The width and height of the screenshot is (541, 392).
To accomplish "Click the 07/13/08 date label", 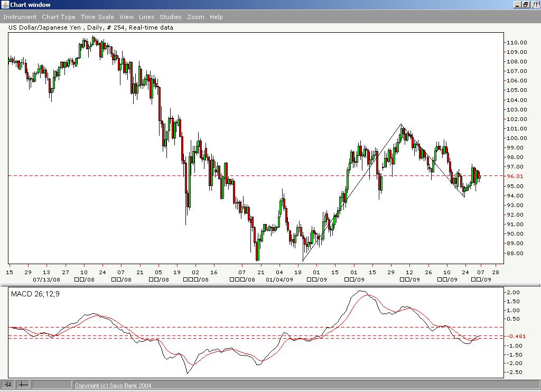I will 46,279.
